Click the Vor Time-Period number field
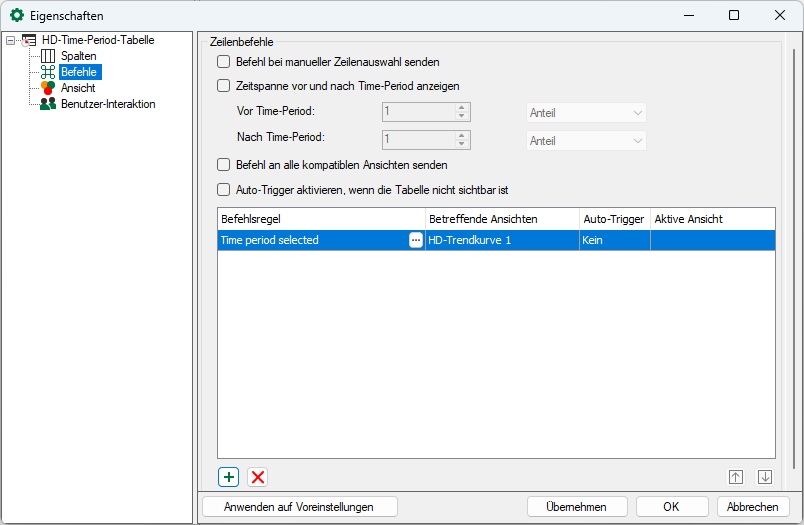 (417, 113)
